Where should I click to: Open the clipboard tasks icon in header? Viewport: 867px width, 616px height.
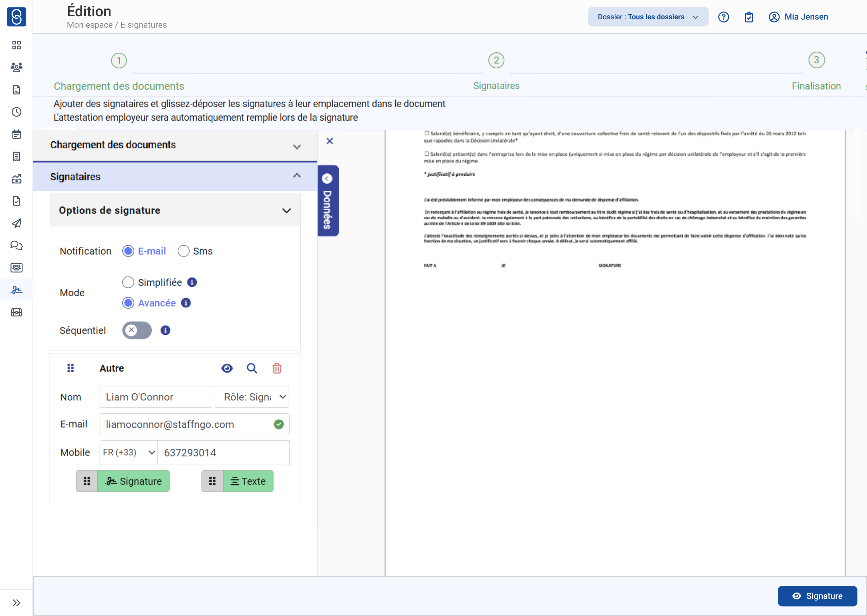[x=748, y=17]
